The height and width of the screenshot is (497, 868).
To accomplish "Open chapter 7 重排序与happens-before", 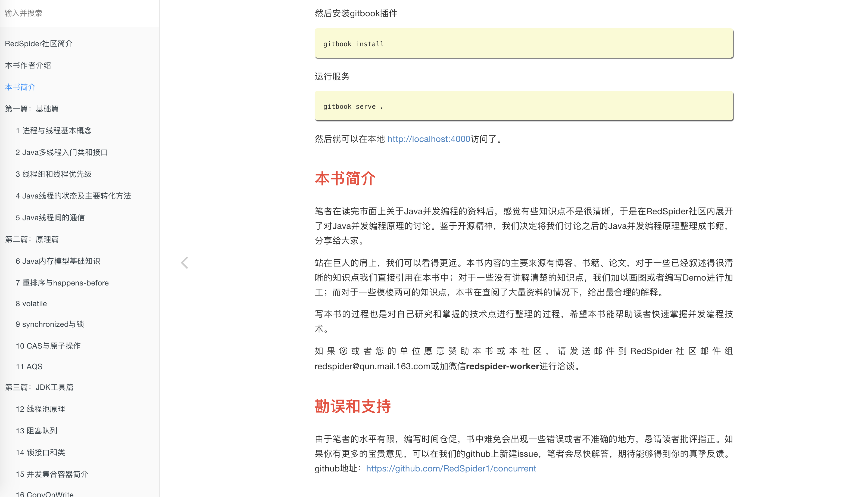I will (62, 283).
